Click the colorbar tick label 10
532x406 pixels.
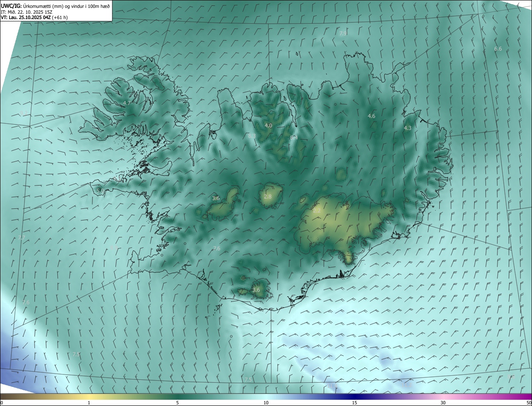pyautogui.click(x=266, y=403)
